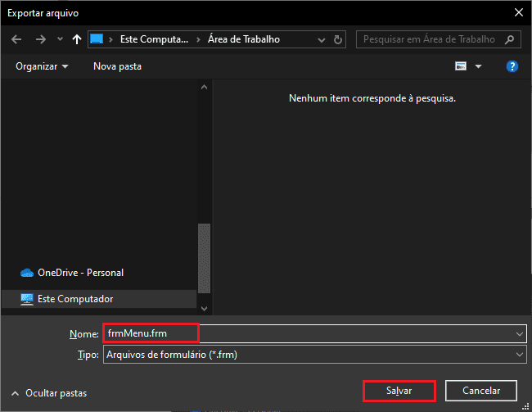532x412 pixels.
Task: Go up one folder level
Action: [76, 39]
